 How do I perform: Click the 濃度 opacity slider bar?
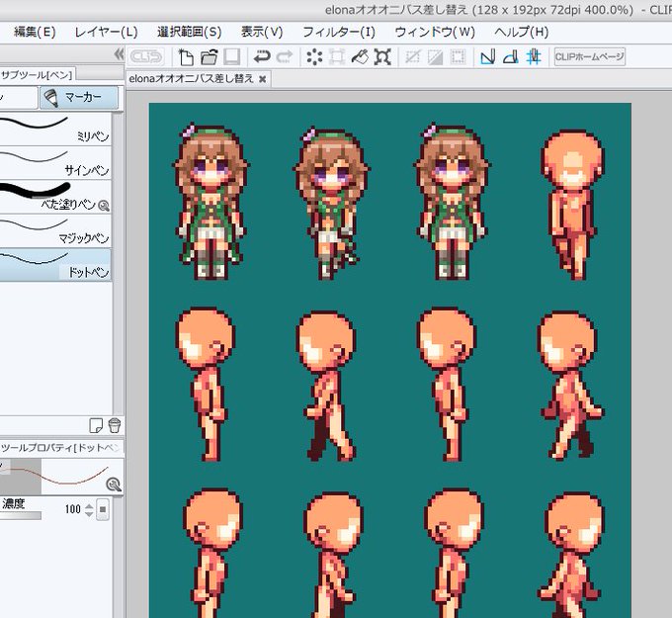coord(21,516)
